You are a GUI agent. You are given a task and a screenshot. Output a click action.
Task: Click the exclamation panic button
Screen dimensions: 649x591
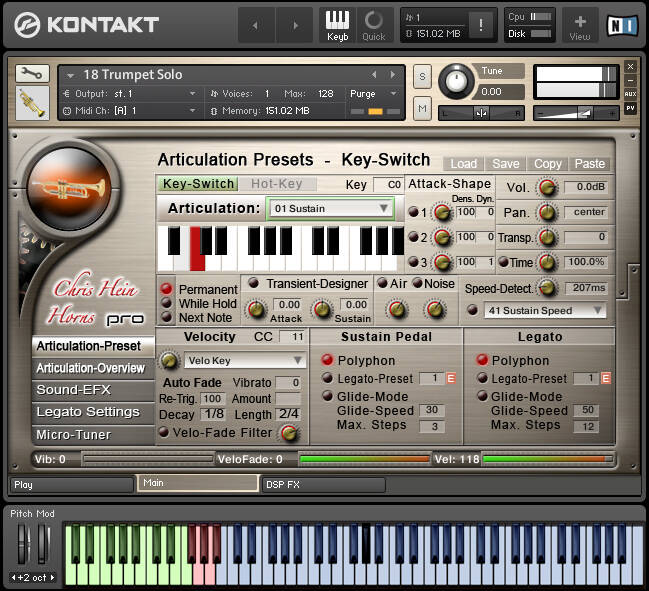point(481,25)
